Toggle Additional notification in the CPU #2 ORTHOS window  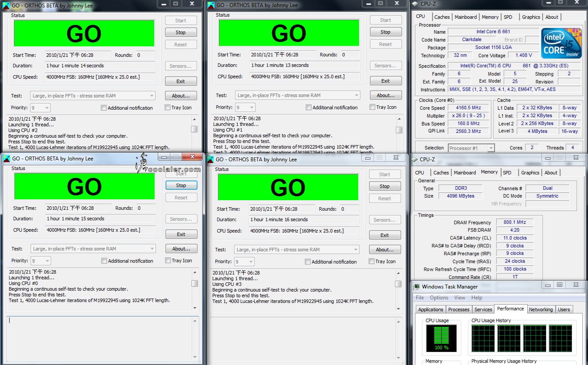tap(104, 108)
